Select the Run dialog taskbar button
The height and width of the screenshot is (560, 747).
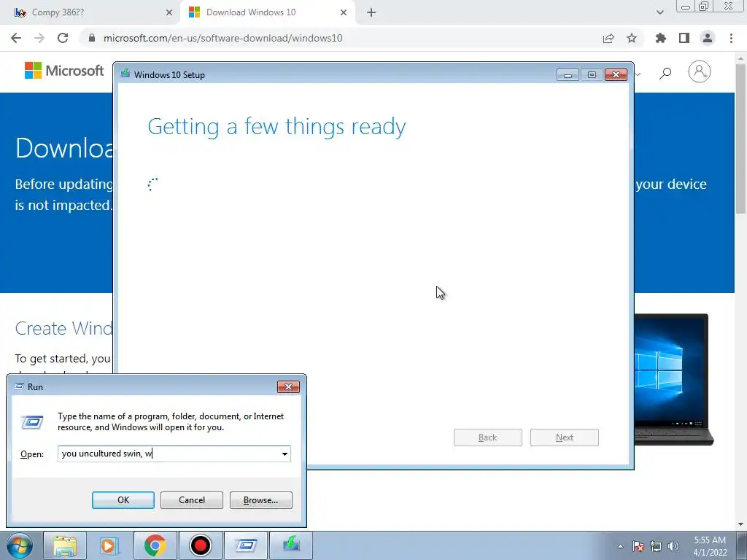pyautogui.click(x=246, y=545)
